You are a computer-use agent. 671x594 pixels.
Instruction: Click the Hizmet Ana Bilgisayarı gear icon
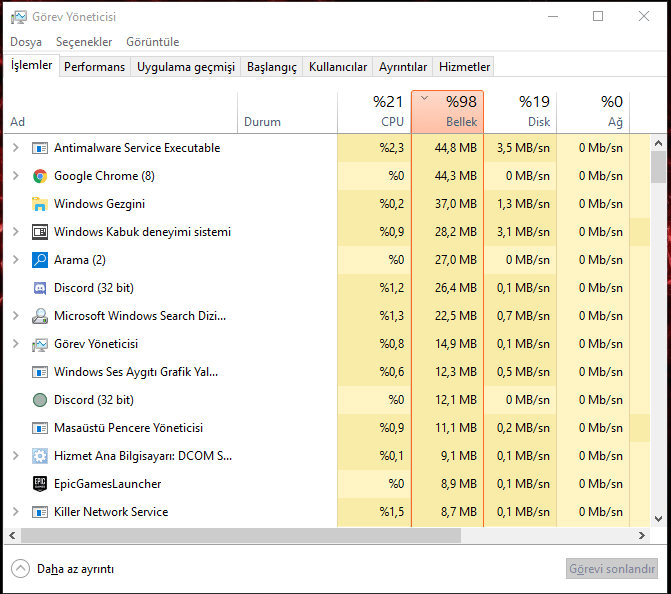point(40,456)
